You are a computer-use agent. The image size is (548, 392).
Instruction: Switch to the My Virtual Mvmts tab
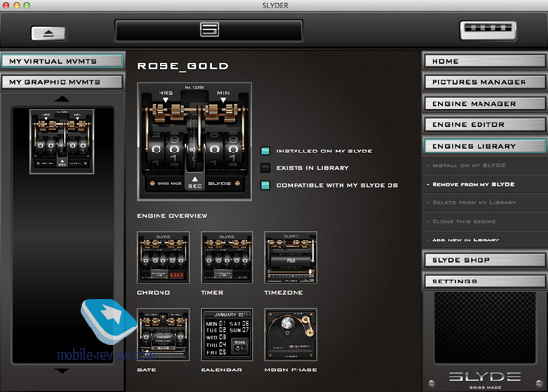click(63, 61)
